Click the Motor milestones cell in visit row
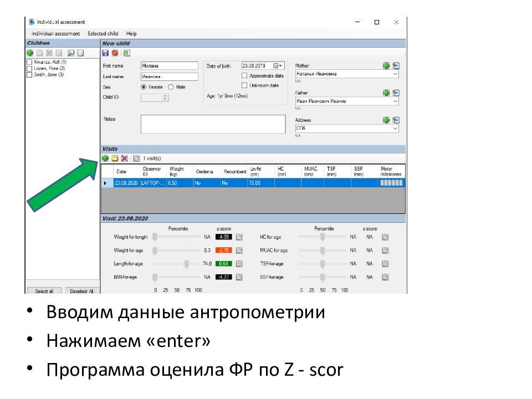 point(391,183)
